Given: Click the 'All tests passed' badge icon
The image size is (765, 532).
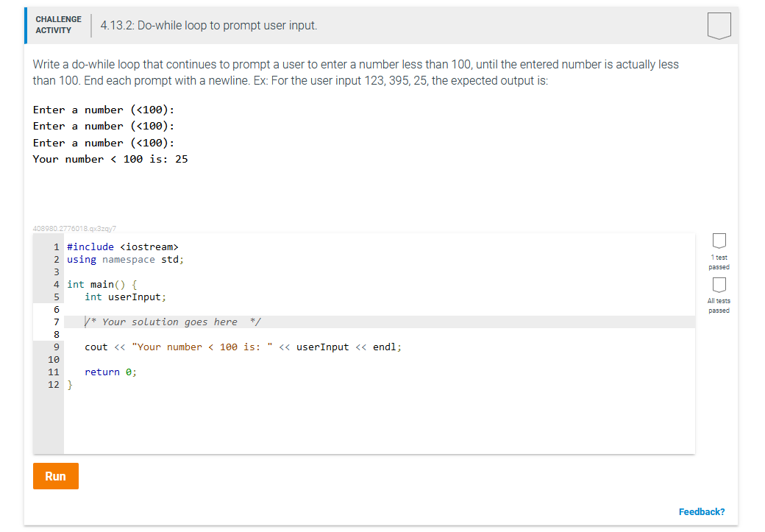Looking at the screenshot, I should point(719,285).
